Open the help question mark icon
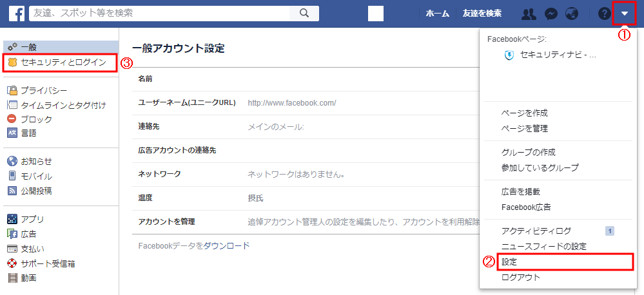The image size is (644, 295). point(604,14)
